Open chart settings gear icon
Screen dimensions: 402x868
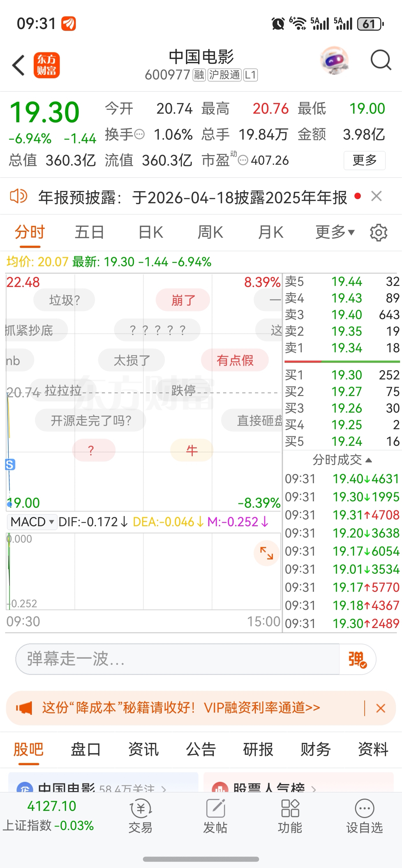[378, 233]
